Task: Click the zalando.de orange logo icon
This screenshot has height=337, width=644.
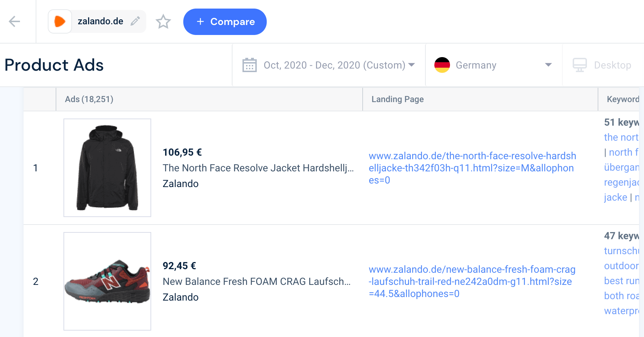Action: [x=60, y=21]
